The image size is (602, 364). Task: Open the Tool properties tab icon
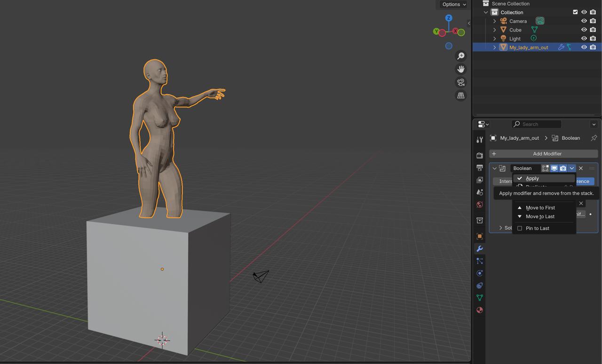click(x=479, y=140)
